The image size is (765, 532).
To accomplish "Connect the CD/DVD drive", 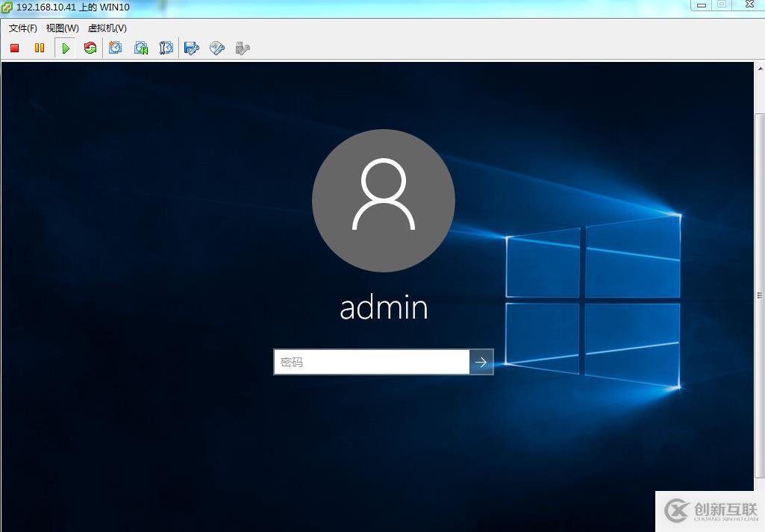I will point(217,48).
